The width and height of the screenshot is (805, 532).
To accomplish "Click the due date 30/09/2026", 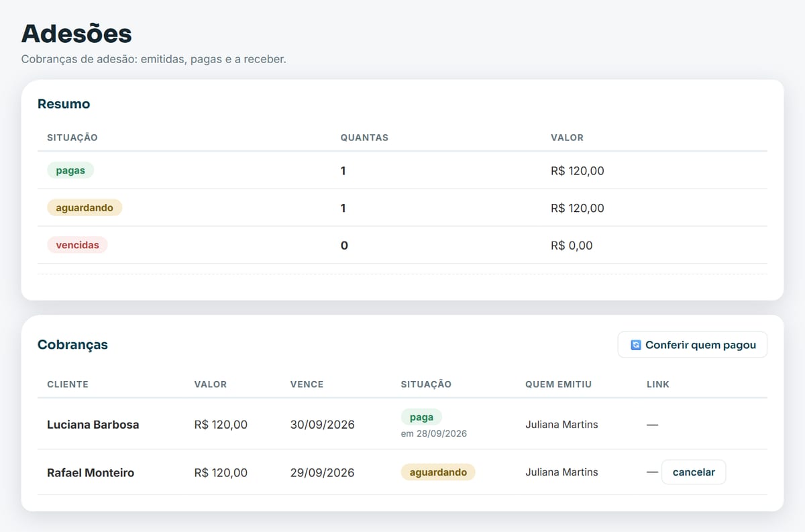I will [x=323, y=425].
